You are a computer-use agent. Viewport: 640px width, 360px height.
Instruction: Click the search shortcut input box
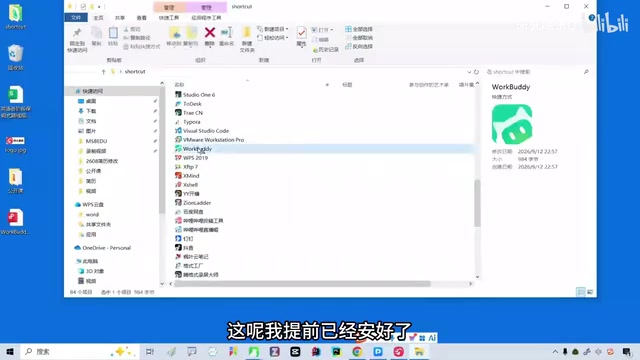537,72
